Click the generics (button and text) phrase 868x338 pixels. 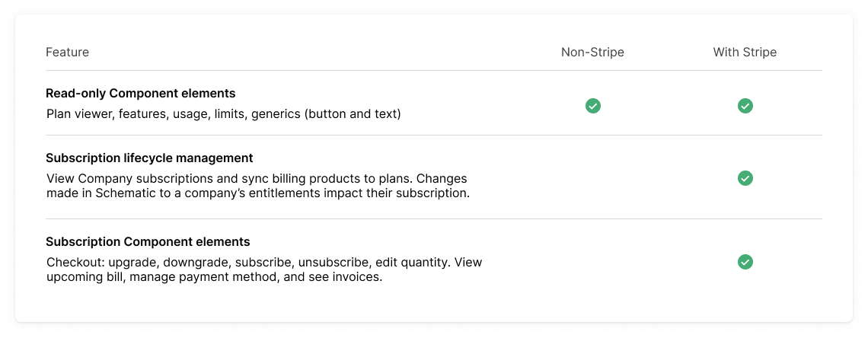coord(353,114)
